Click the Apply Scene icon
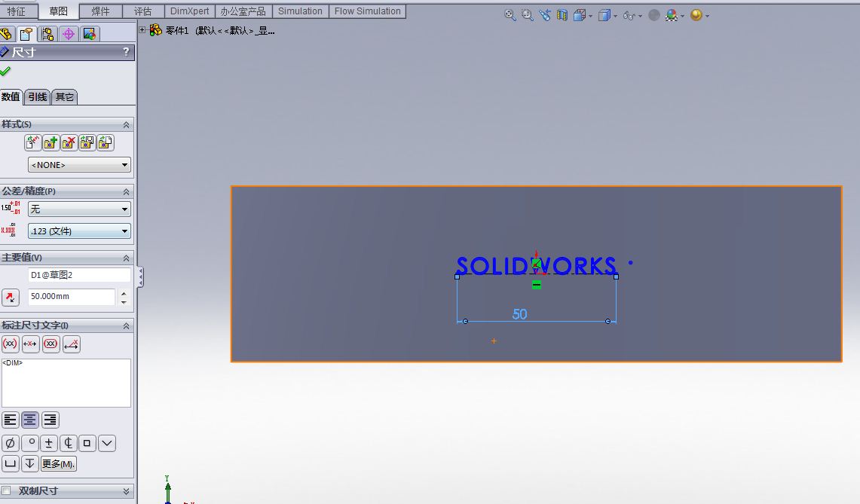This screenshot has height=504, width=860. tap(672, 15)
